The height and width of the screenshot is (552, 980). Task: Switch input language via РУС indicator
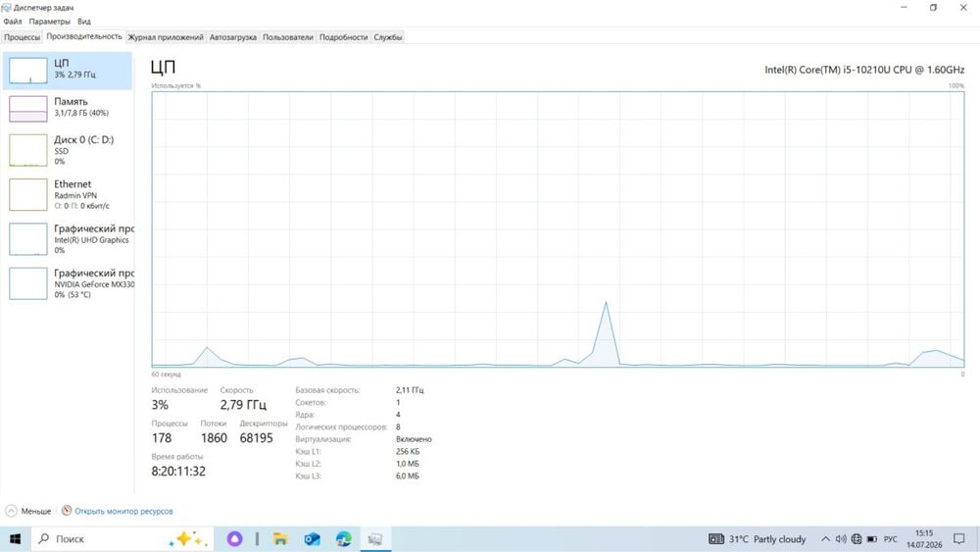tap(891, 539)
